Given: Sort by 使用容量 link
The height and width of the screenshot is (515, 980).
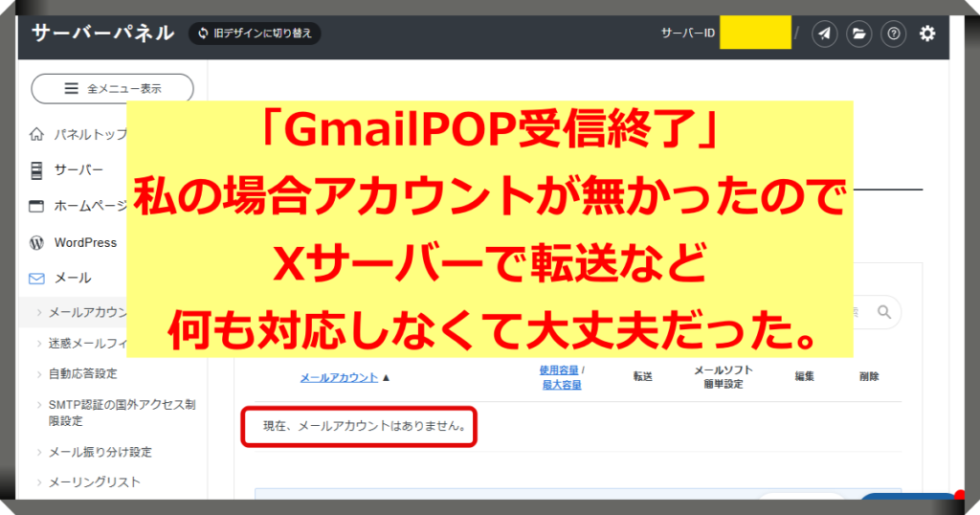Looking at the screenshot, I should point(559,370).
